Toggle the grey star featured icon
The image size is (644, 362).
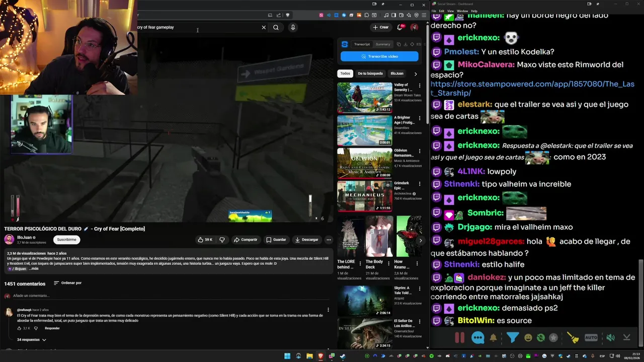click(x=553, y=338)
